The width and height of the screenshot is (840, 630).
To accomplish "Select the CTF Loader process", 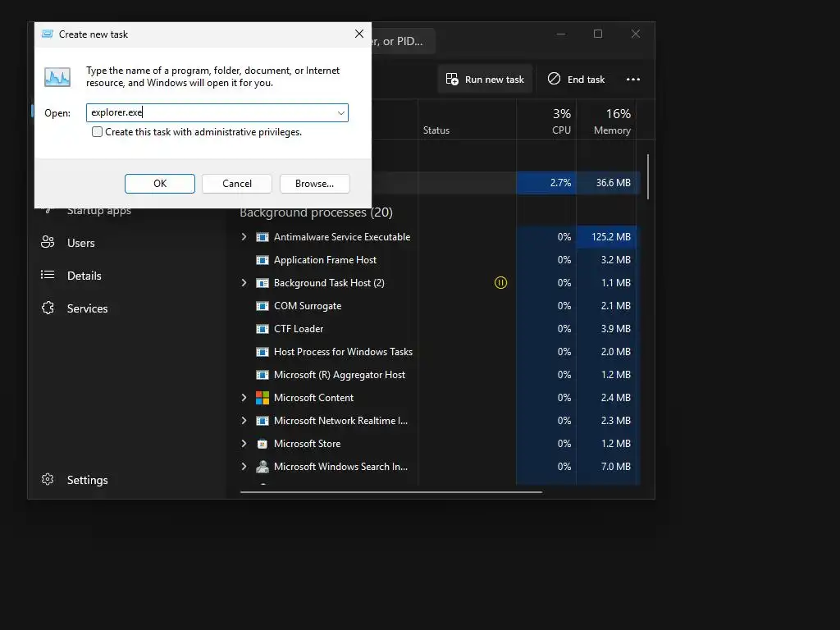I will click(x=299, y=329).
